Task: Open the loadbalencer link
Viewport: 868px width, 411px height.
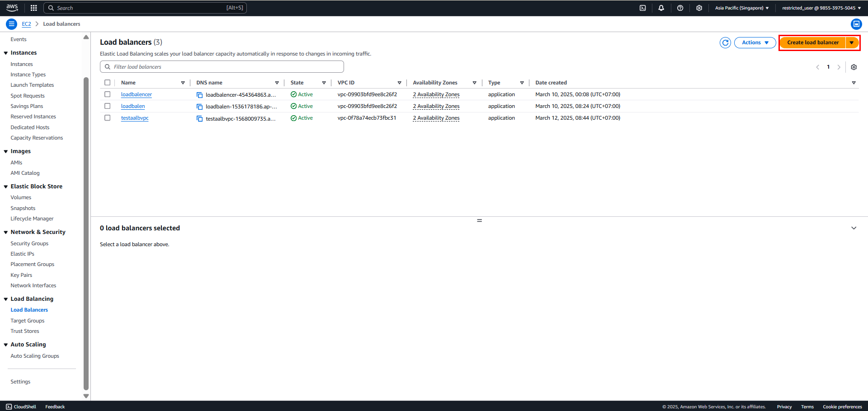Action: (136, 94)
